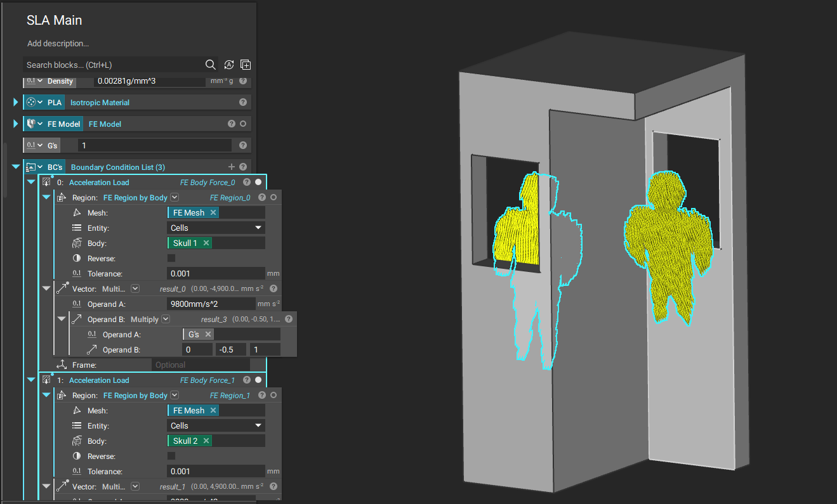Edit the Density value field
This screenshot has height=504, width=837.
[150, 81]
